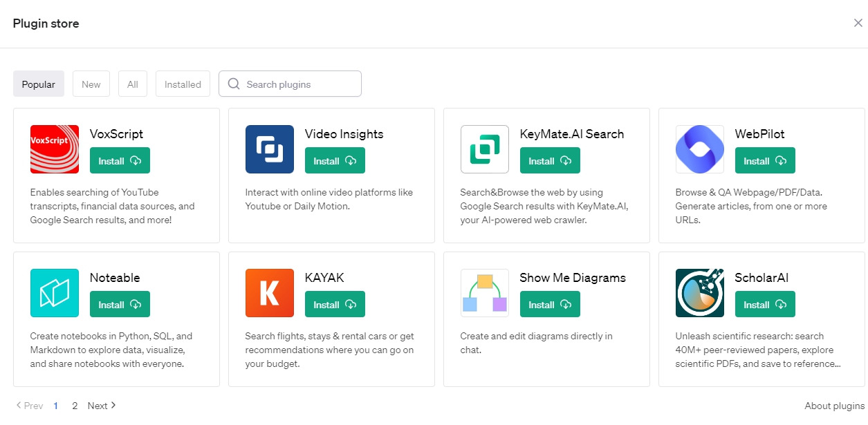Click the Video Insights plugin icon

click(270, 149)
